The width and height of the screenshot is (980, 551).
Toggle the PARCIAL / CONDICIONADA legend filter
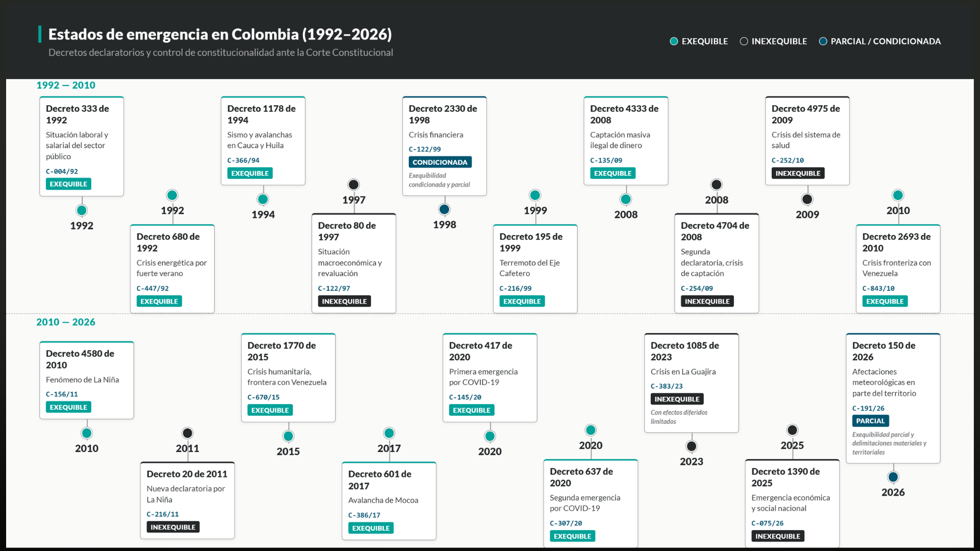879,41
